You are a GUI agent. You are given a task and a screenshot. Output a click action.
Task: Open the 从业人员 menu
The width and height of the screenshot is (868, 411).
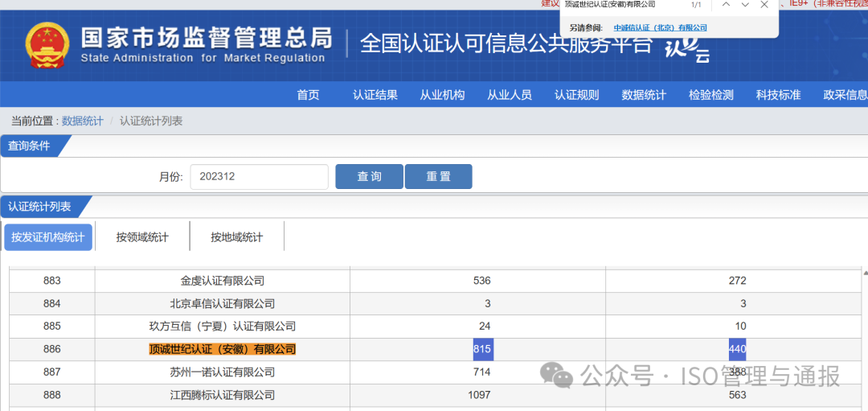(x=510, y=95)
